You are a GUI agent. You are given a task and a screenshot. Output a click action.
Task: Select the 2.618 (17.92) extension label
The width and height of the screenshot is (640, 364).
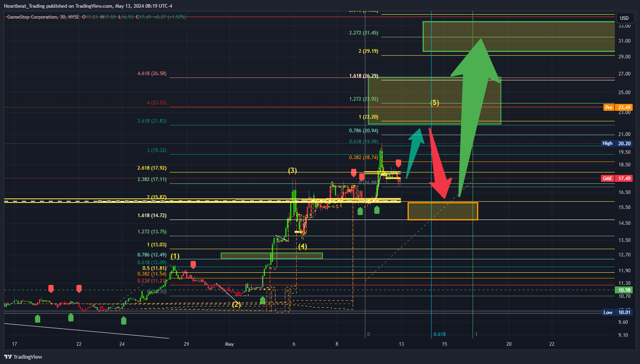pos(152,168)
